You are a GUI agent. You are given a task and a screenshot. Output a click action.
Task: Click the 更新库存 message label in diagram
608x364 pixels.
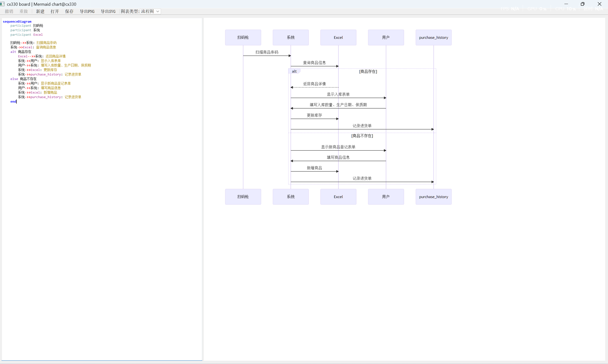pyautogui.click(x=314, y=115)
